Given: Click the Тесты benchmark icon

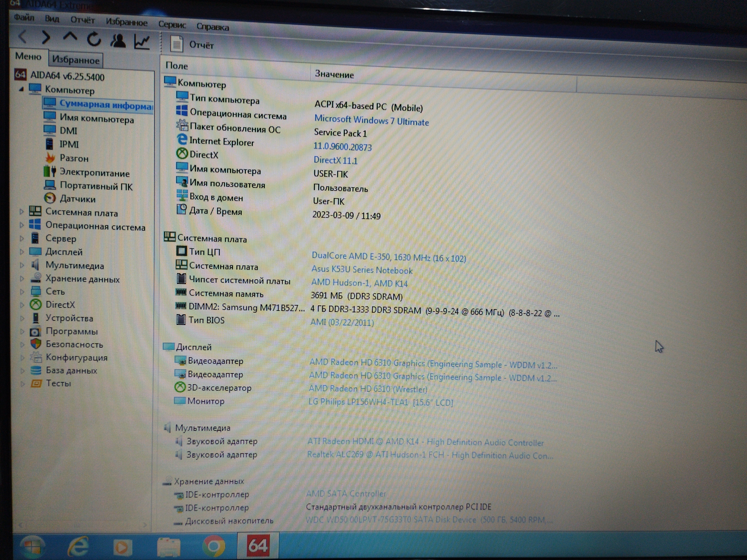Looking at the screenshot, I should [x=36, y=383].
